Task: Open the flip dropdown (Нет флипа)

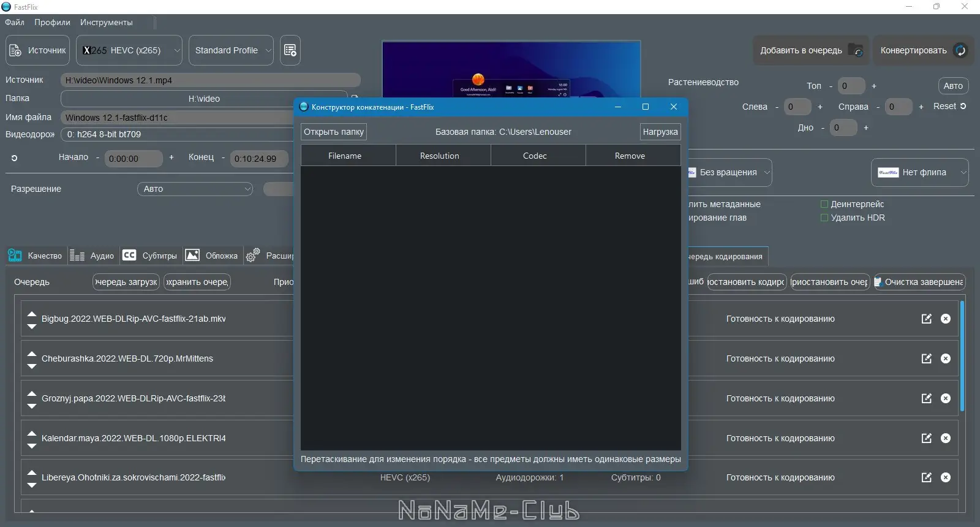Action: coord(920,172)
